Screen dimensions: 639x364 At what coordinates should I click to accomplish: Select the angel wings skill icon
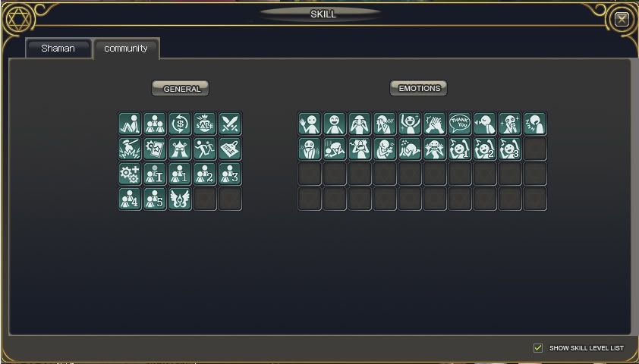click(180, 199)
